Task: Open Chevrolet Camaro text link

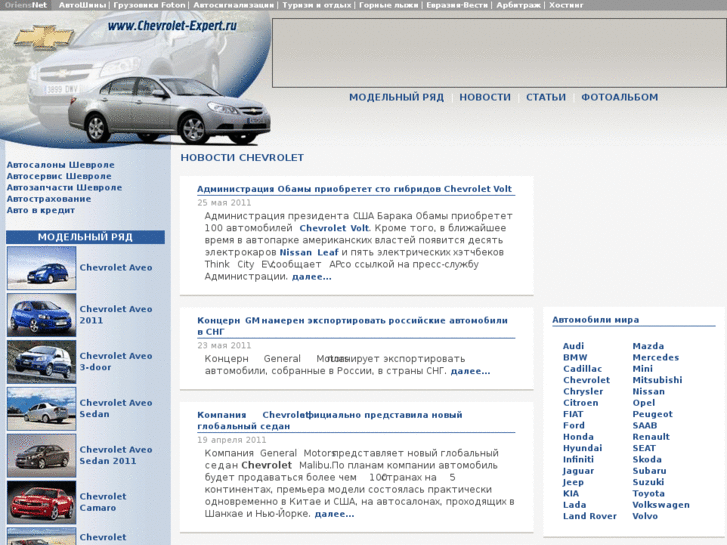Action: tap(103, 502)
